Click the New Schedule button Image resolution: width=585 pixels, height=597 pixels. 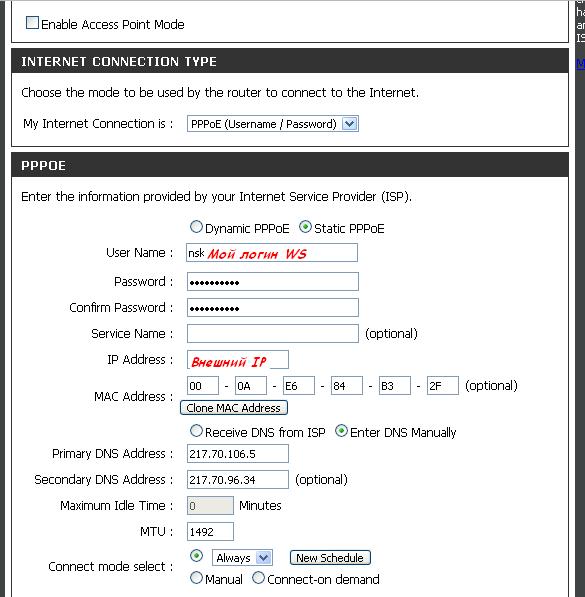pyautogui.click(x=330, y=558)
